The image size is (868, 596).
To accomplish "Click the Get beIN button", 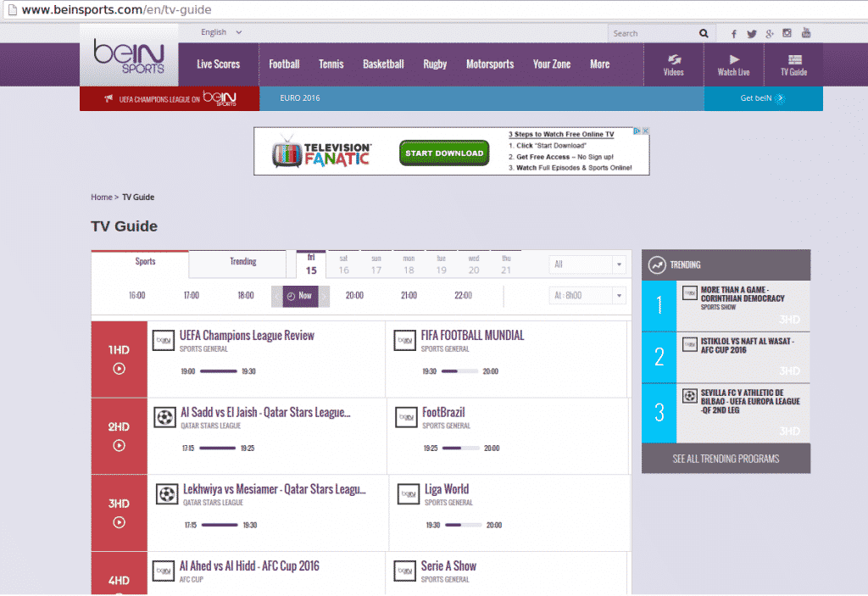I will pos(764,98).
